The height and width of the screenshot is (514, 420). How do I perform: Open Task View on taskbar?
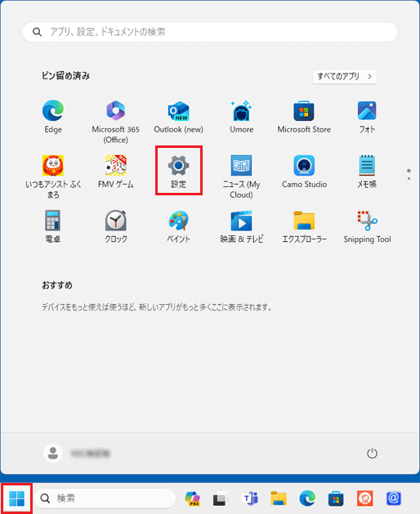[221, 498]
